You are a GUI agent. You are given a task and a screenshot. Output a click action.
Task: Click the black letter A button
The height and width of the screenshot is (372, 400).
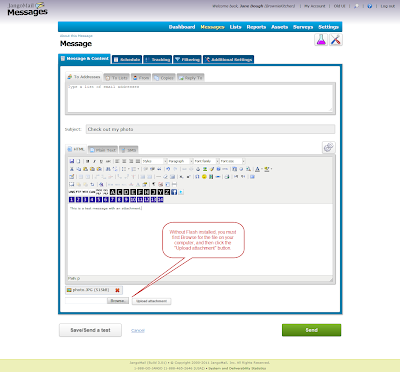click(x=113, y=192)
